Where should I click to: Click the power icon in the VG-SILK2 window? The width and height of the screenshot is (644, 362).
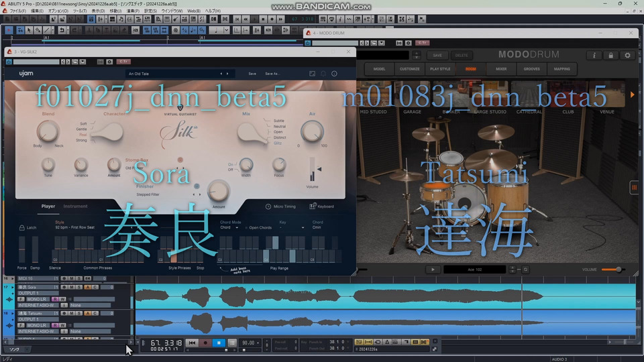(9, 62)
